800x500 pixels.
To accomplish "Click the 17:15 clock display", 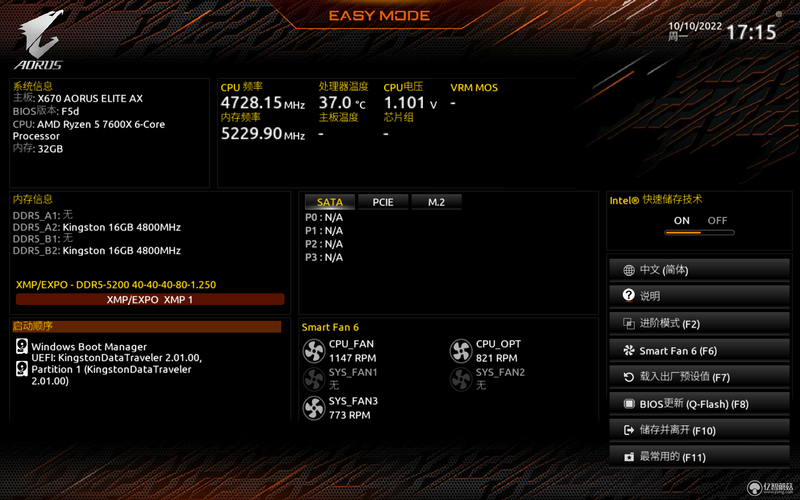I will click(751, 33).
